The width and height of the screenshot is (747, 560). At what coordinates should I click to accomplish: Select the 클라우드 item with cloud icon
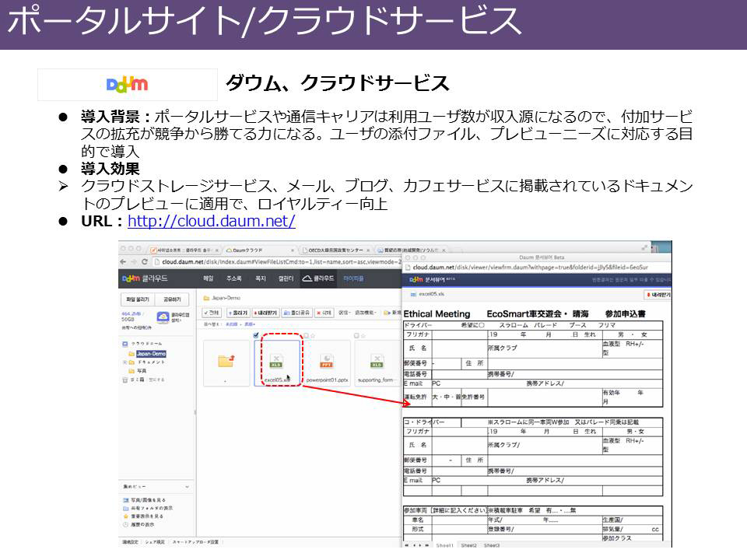tap(318, 278)
